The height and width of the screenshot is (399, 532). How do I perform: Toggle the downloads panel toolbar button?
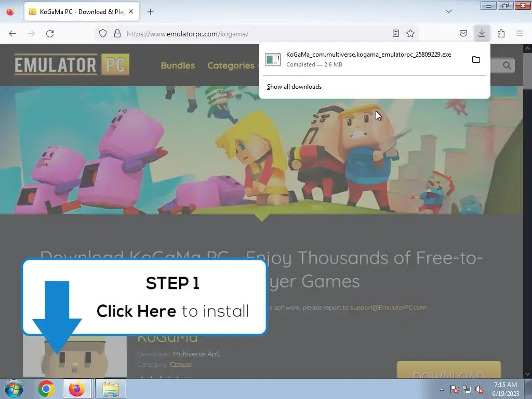tap(482, 33)
